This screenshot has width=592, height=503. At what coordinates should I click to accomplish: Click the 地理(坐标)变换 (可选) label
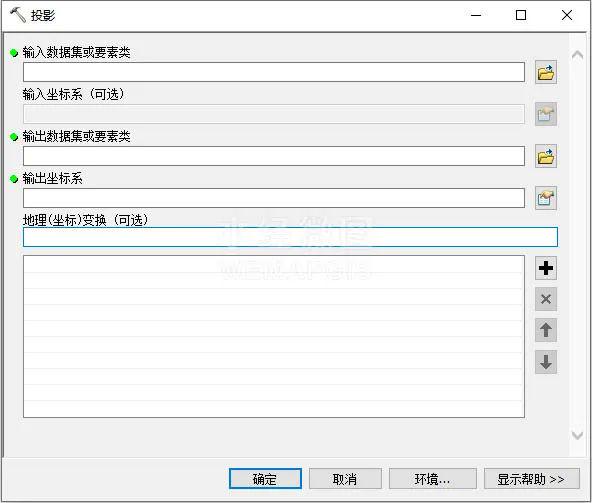(x=86, y=220)
